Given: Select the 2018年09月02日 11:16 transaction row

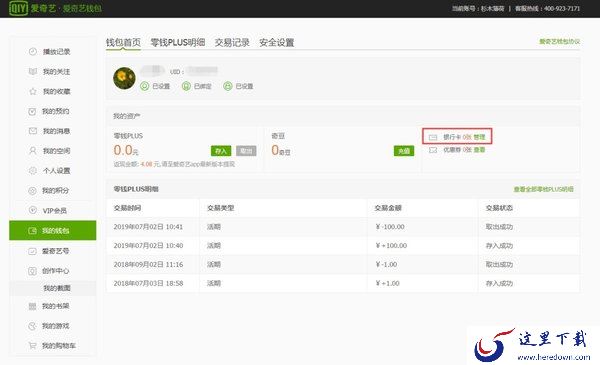Looking at the screenshot, I should coord(343,264).
